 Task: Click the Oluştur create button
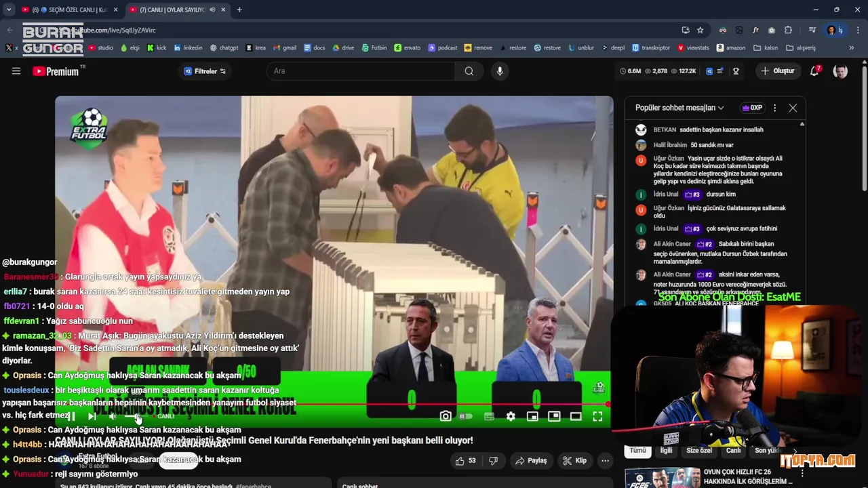(777, 71)
